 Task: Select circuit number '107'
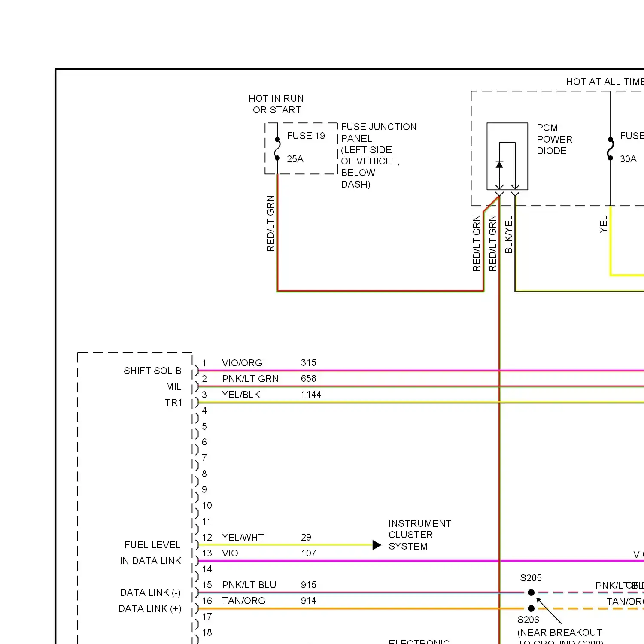click(309, 553)
